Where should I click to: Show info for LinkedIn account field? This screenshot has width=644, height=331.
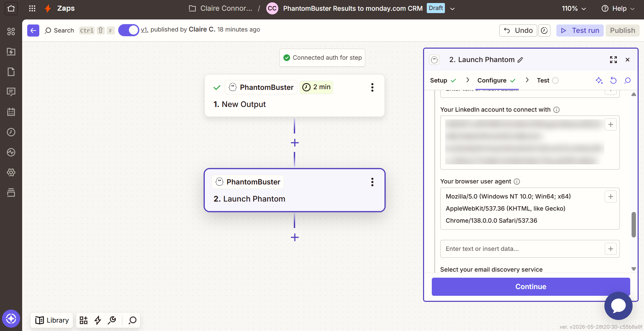[556, 110]
